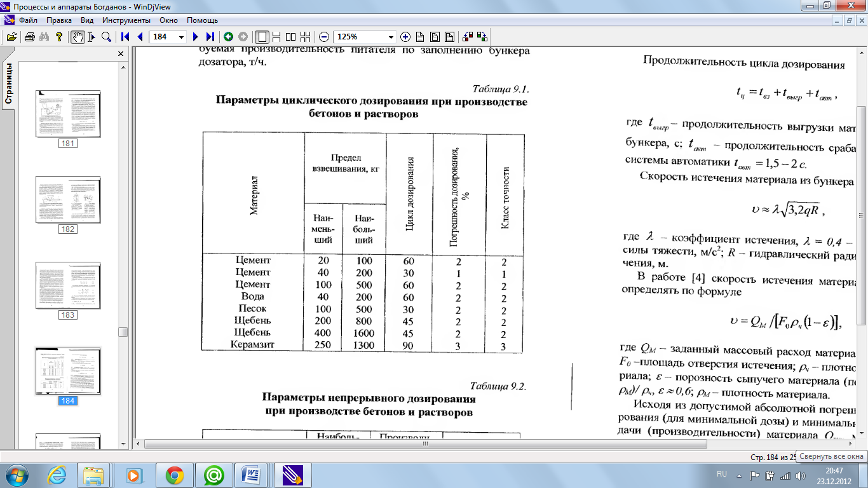Click the Print icon in toolbar
This screenshot has width=868, height=488.
pos(30,37)
